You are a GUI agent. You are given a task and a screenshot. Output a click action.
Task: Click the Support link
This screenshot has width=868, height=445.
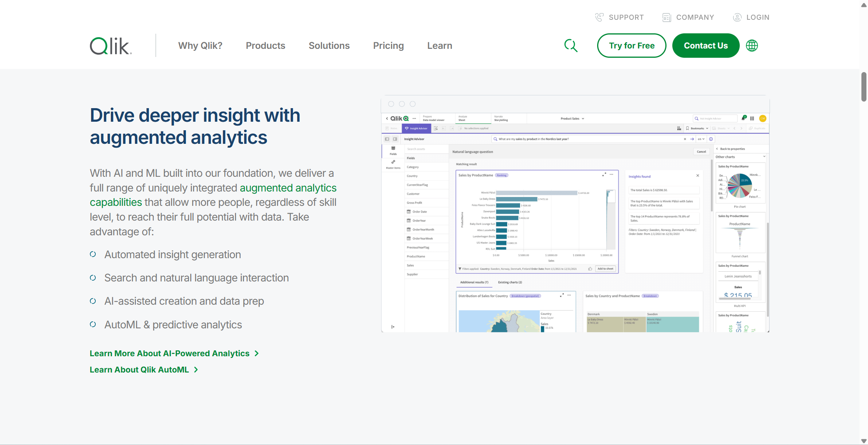[626, 17]
